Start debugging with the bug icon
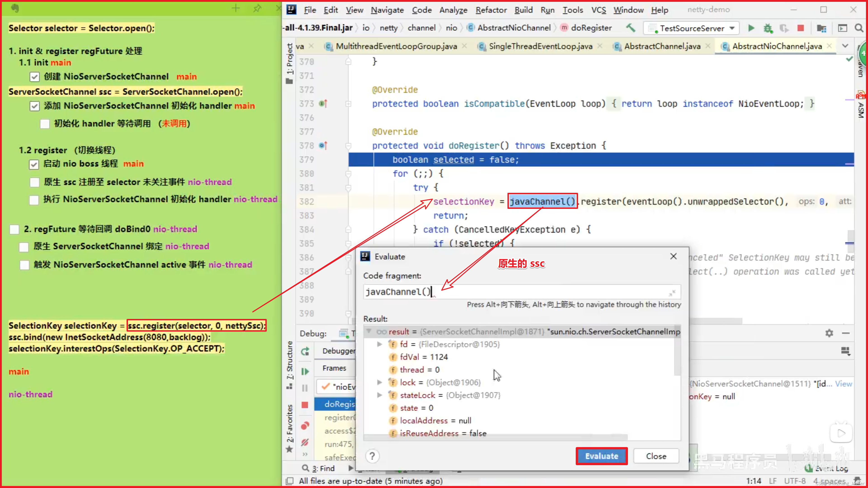Viewport: 868px width, 488px height. 768,28
